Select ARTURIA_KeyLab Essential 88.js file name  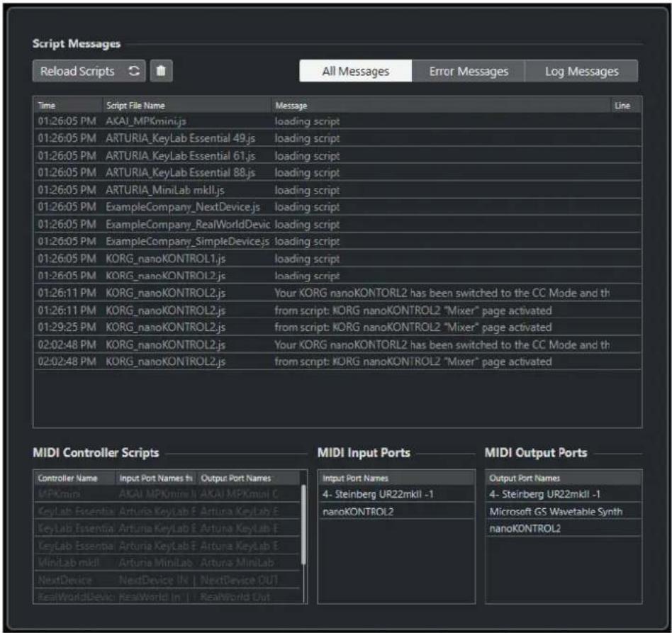tap(181, 173)
